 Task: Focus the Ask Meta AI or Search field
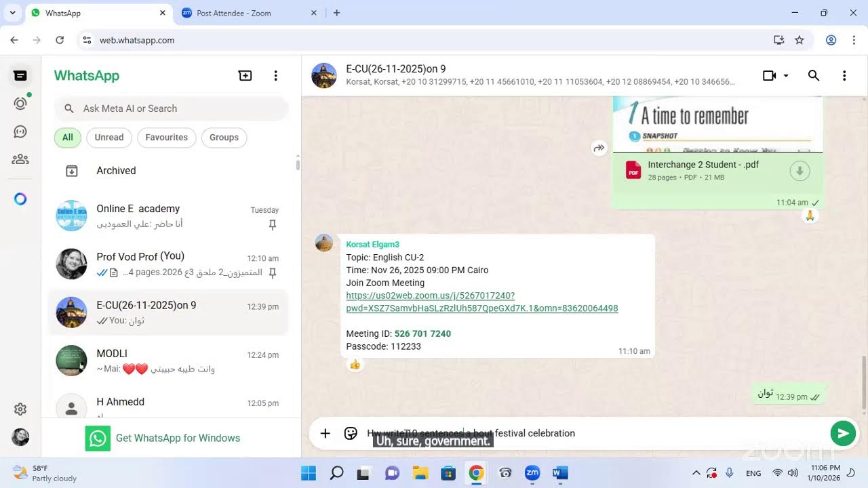(x=172, y=108)
